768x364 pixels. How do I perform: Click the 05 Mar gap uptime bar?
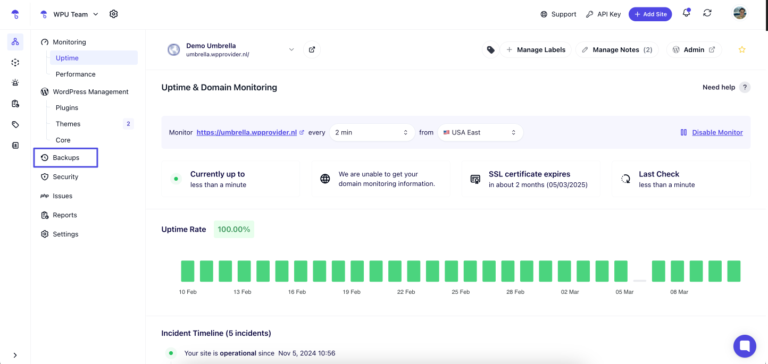click(x=640, y=280)
